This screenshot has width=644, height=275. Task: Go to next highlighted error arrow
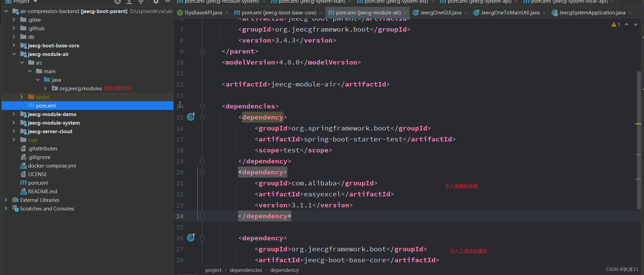point(636,24)
